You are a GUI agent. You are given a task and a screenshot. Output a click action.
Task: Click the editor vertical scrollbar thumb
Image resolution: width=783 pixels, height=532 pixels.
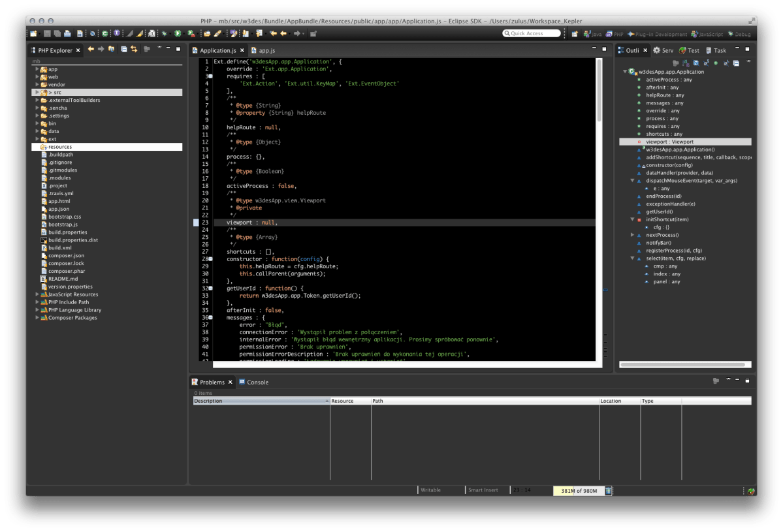(x=599, y=90)
